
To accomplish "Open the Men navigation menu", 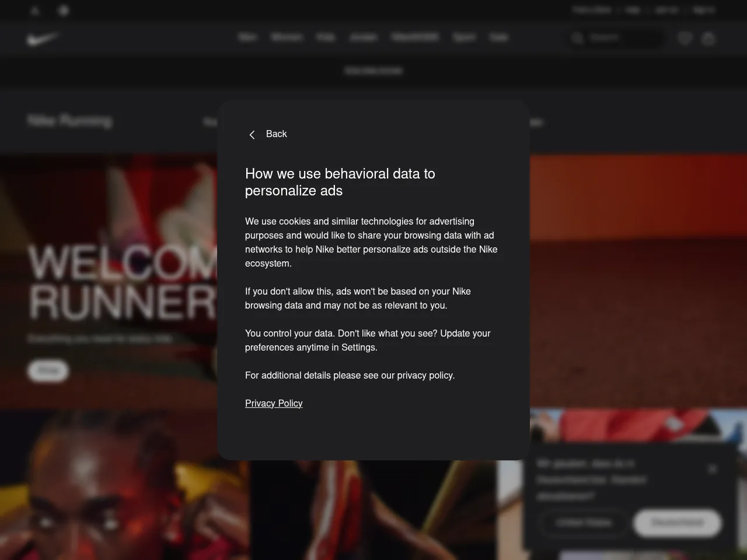I will pos(247,37).
